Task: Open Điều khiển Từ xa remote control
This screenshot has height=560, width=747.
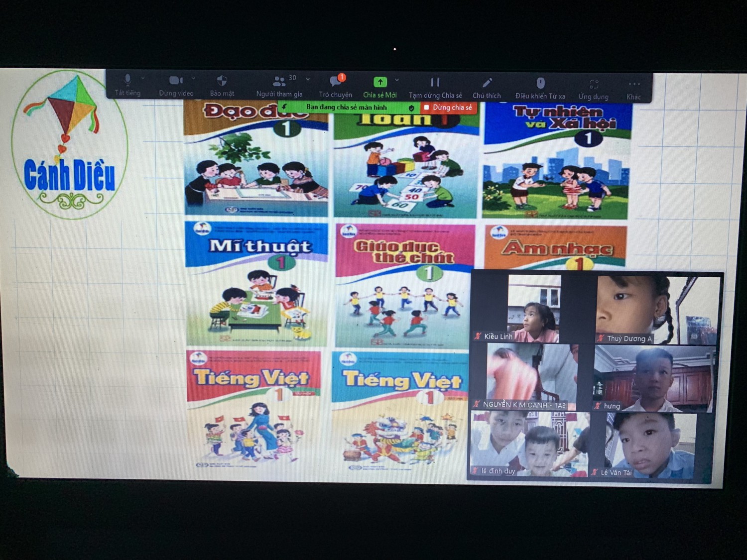Action: point(540,83)
